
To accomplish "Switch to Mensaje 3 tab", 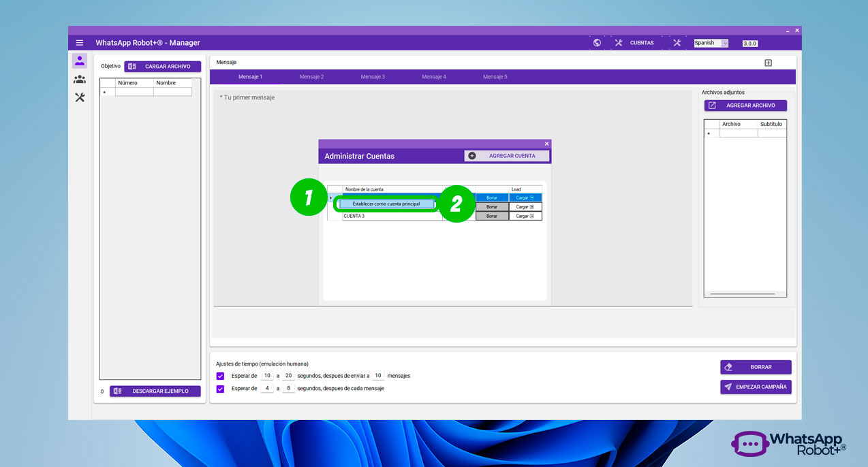I will pyautogui.click(x=373, y=77).
